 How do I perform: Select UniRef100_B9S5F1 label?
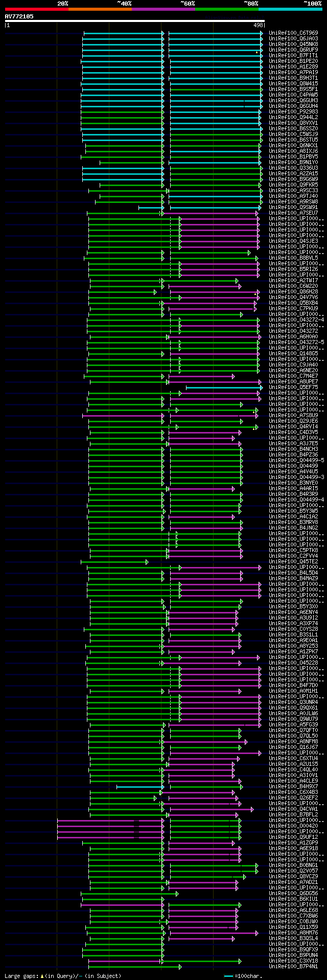point(293,89)
